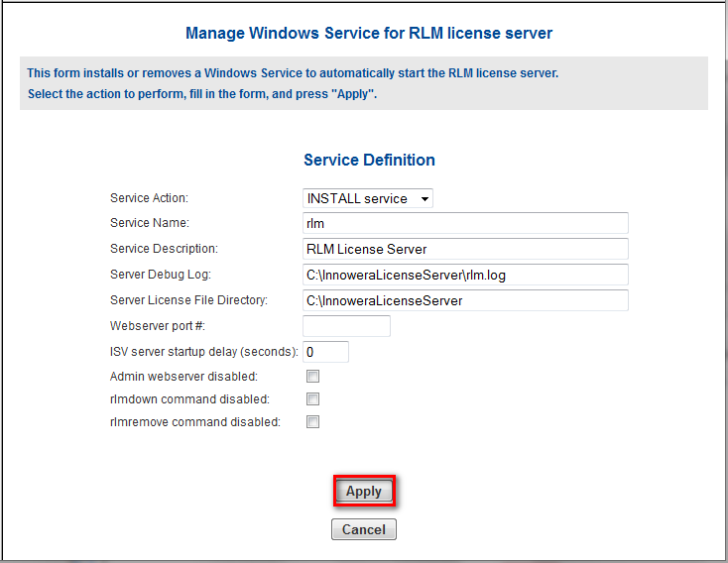Check the rlmremove command disabled checkbox
The height and width of the screenshot is (563, 728).
313,422
